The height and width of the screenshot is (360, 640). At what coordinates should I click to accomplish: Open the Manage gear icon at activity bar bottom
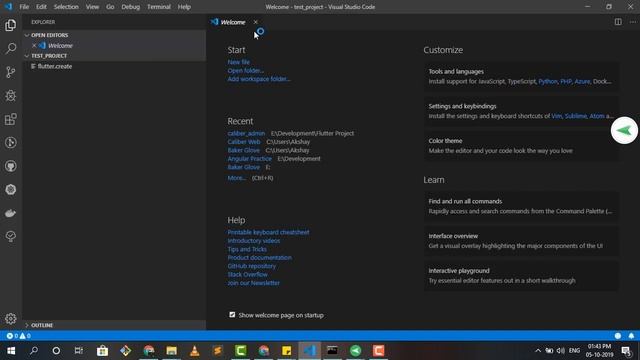coord(11,318)
